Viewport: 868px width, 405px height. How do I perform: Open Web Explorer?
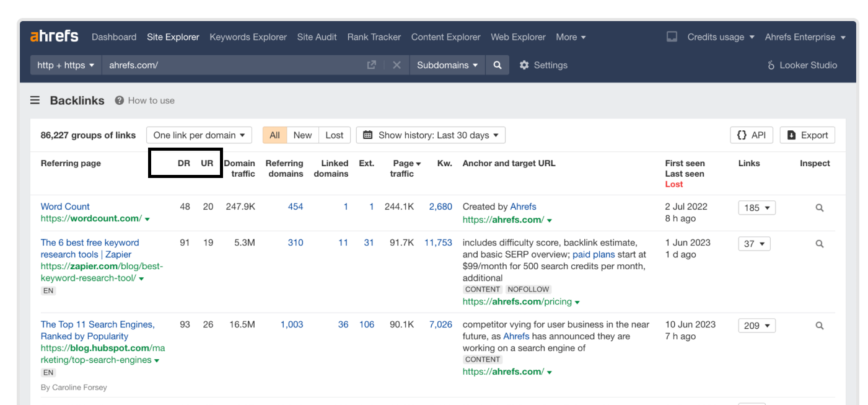518,37
